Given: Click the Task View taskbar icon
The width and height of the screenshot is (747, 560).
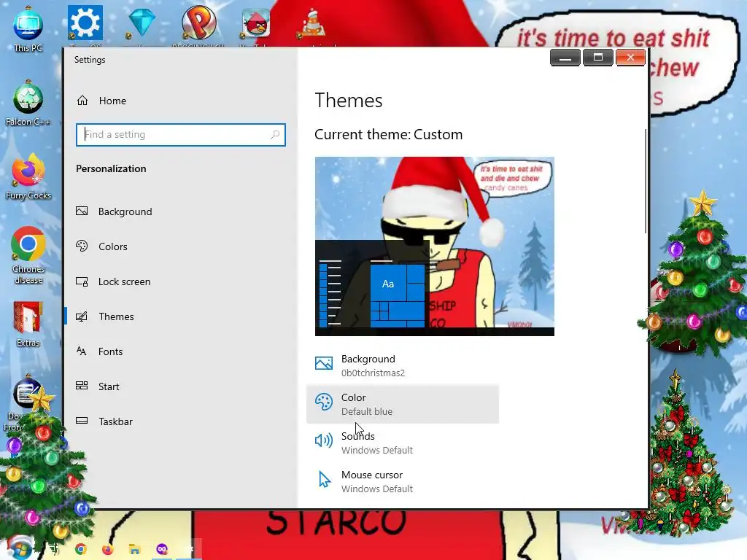Looking at the screenshot, I should 53,549.
